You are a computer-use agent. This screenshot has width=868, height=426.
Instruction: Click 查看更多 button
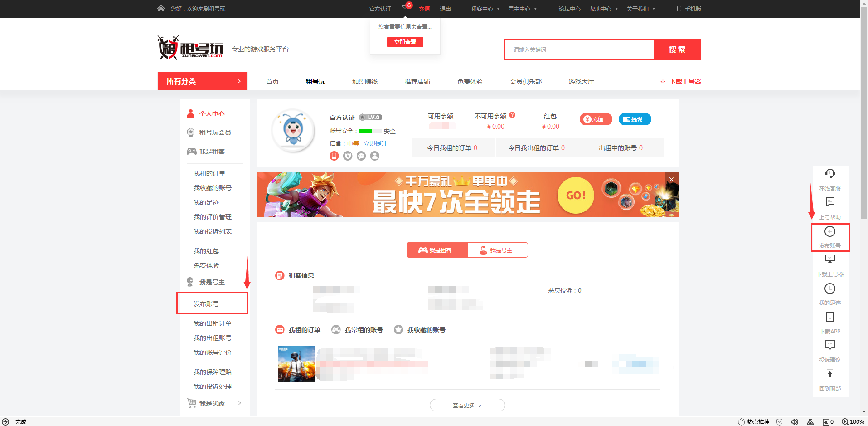coord(467,405)
